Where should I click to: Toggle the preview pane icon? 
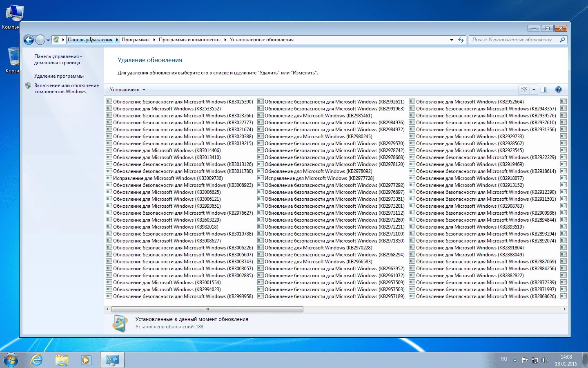(x=544, y=90)
